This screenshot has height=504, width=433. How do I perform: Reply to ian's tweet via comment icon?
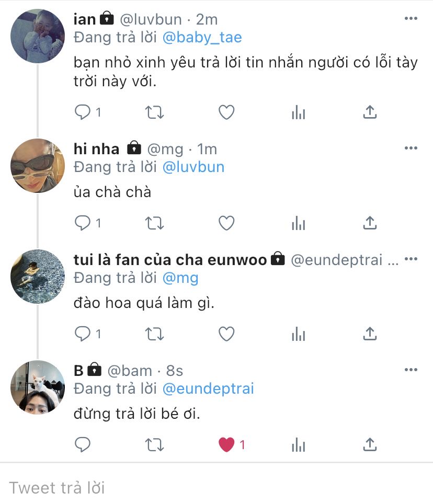coord(83,112)
